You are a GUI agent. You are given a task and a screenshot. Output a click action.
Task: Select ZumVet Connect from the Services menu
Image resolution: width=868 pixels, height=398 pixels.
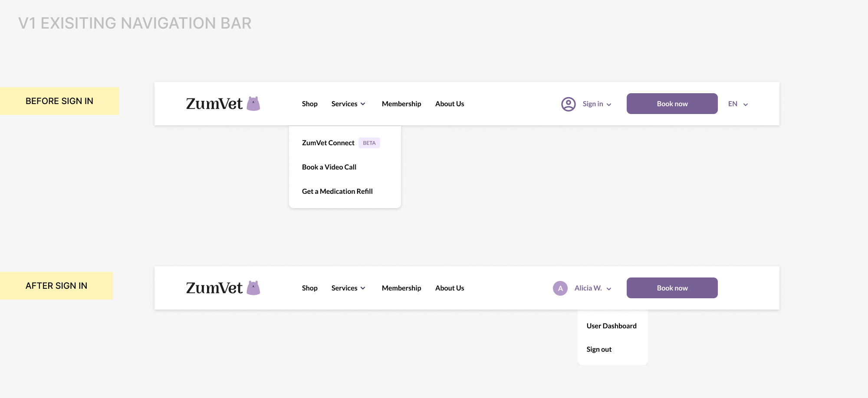click(328, 143)
